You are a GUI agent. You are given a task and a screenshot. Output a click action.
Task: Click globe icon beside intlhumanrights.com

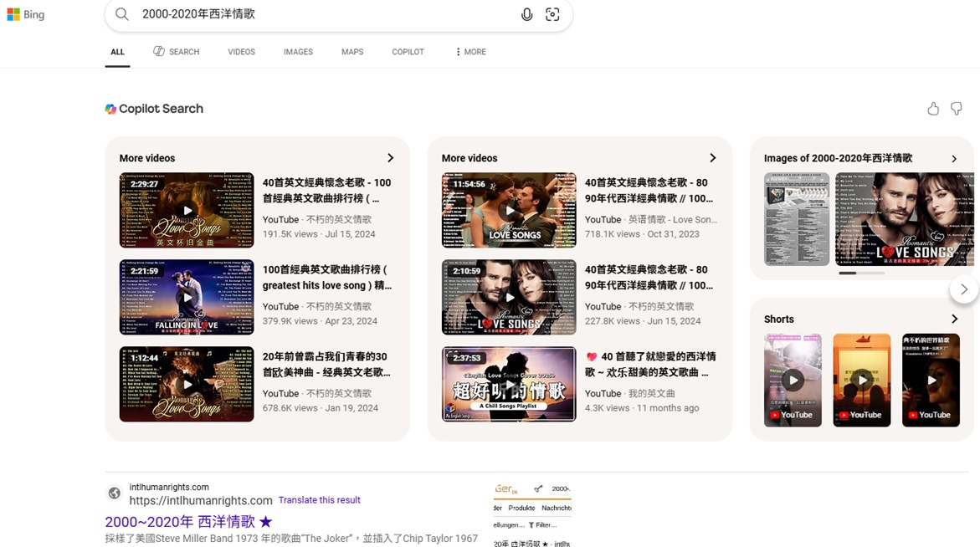(x=115, y=493)
